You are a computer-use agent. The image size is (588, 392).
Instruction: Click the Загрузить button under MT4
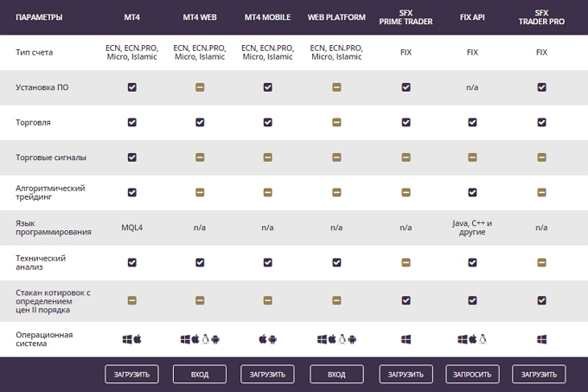(x=131, y=375)
